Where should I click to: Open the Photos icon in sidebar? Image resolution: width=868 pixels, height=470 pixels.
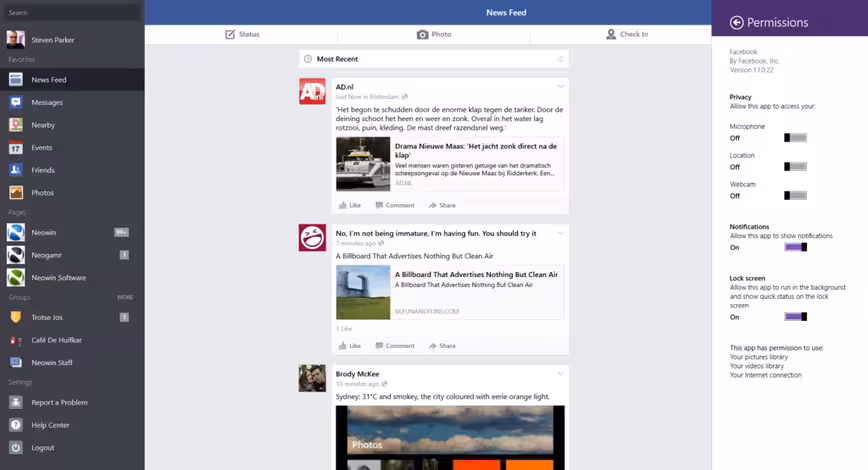(x=16, y=193)
